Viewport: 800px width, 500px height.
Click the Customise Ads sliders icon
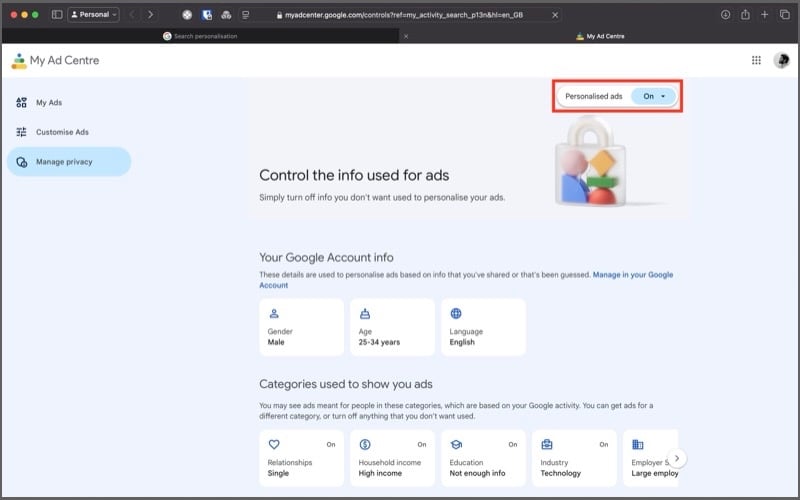tap(21, 132)
